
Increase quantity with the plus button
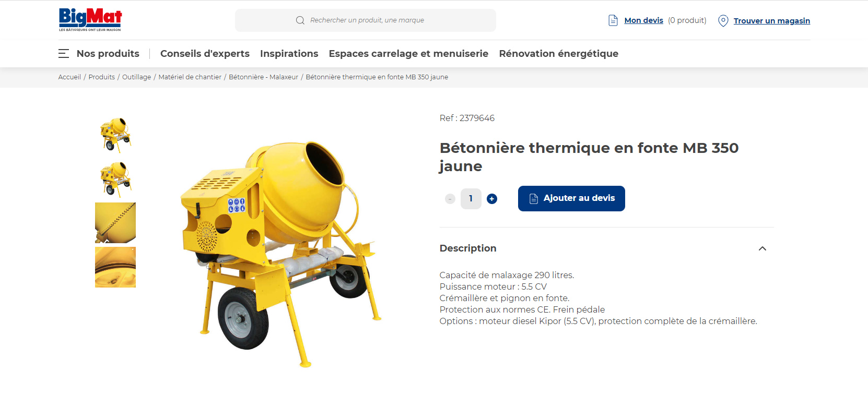coord(492,199)
